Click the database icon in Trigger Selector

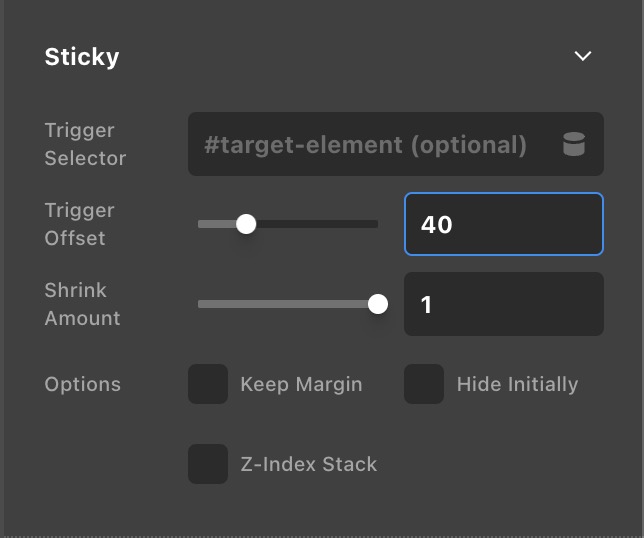574,145
